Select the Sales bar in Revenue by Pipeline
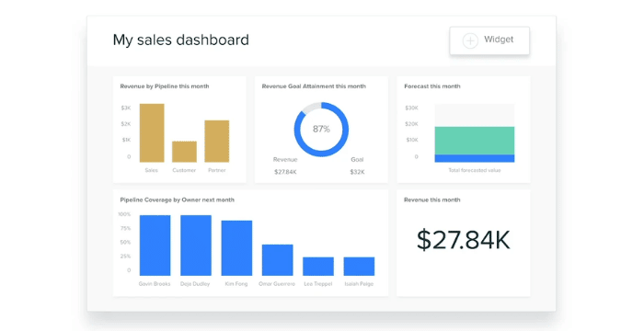 tap(152, 132)
